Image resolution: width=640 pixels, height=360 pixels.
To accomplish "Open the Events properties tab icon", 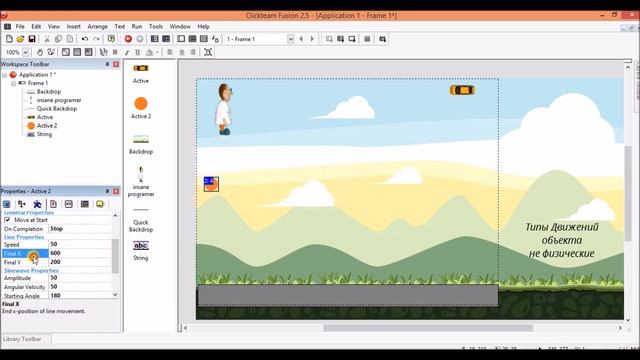I will coord(84,204).
